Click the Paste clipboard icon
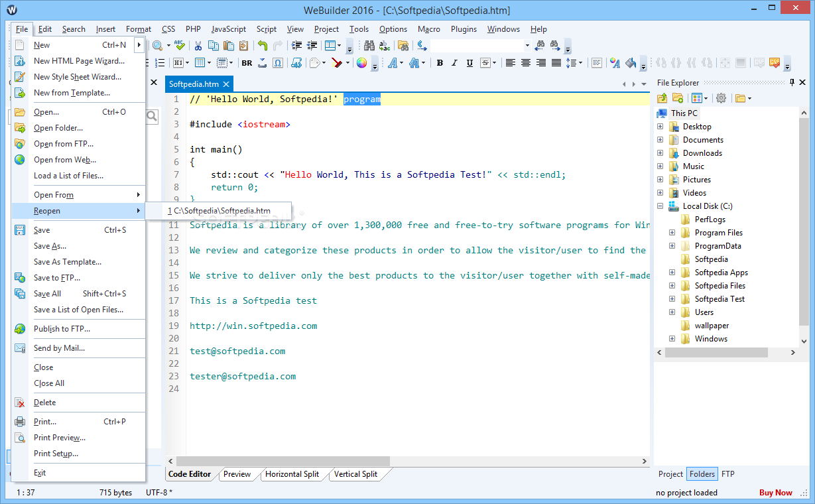 tap(229, 45)
